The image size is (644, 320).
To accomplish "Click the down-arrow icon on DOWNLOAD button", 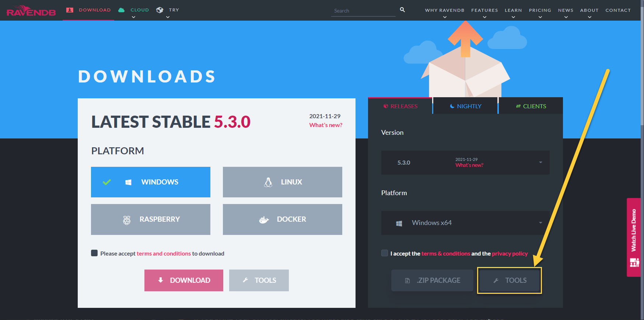I will 161,280.
